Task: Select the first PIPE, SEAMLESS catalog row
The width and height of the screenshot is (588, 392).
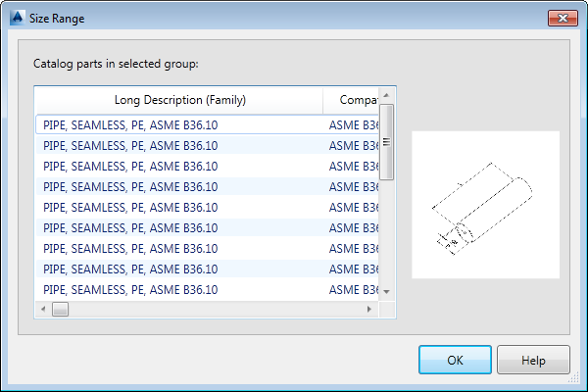Action: click(130, 124)
